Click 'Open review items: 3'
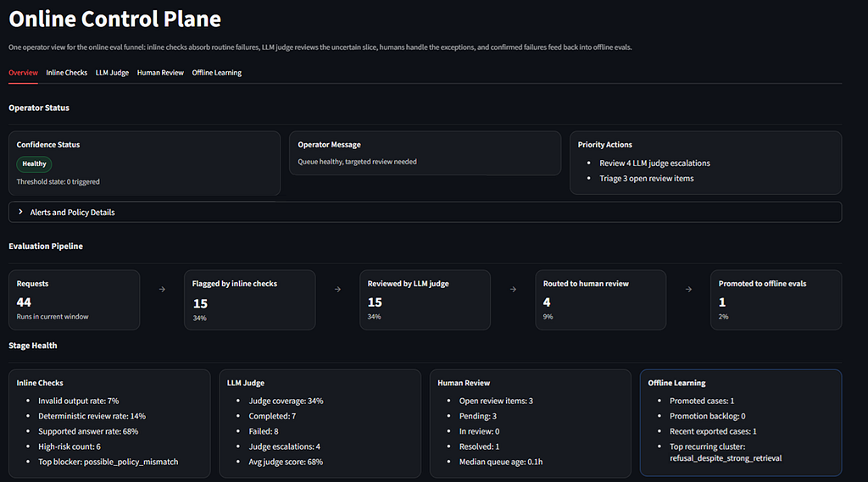This screenshot has width=868, height=482. [496, 401]
